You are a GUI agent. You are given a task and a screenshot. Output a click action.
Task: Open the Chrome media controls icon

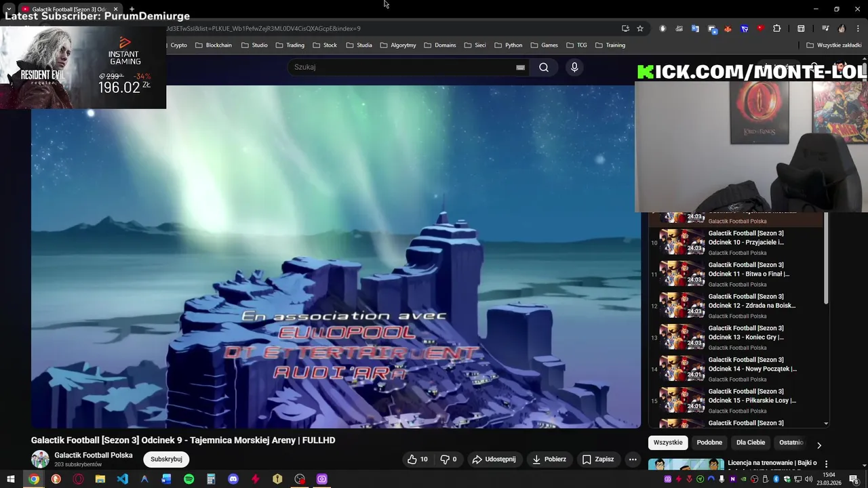click(x=825, y=28)
